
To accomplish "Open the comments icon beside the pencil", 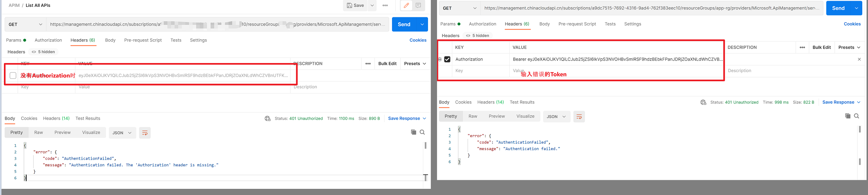I will [x=418, y=5].
